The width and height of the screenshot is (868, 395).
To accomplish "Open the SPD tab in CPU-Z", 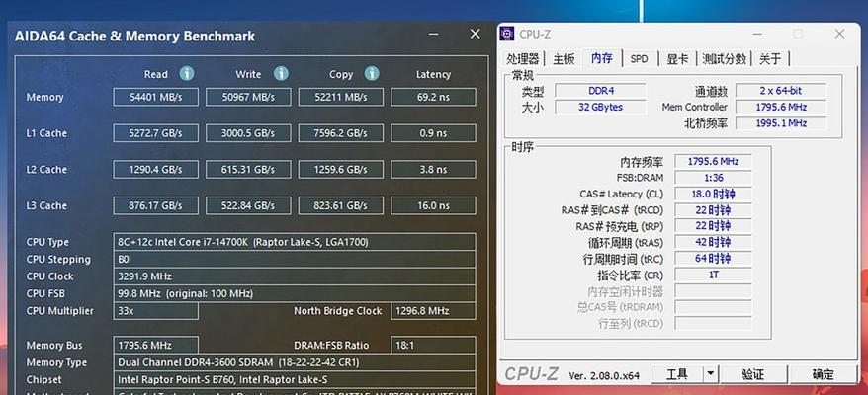I will [640, 58].
